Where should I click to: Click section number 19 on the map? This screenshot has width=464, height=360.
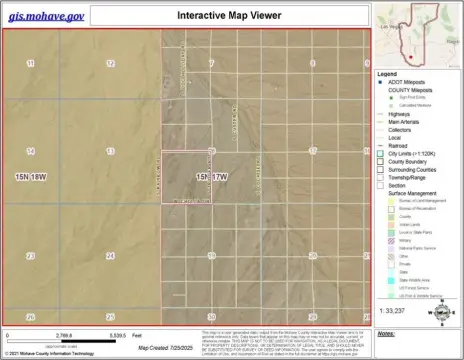pos(212,256)
